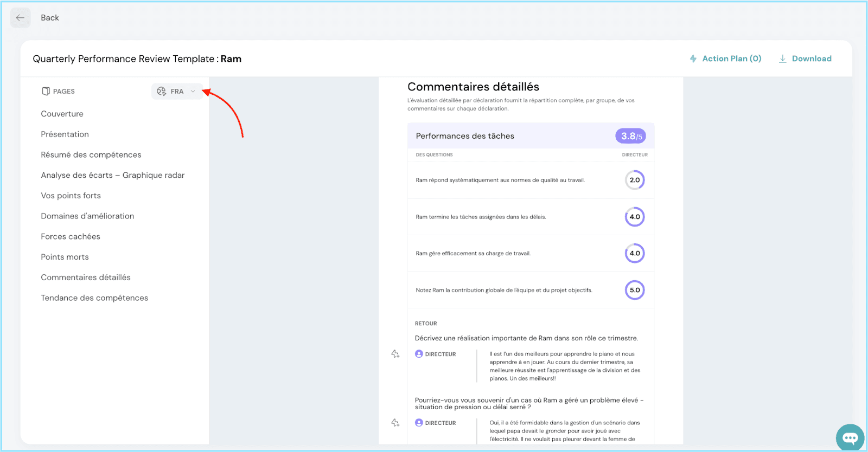Screen dimensions: 868x452
Task: Click the Action Plan (0) link
Action: click(731, 59)
